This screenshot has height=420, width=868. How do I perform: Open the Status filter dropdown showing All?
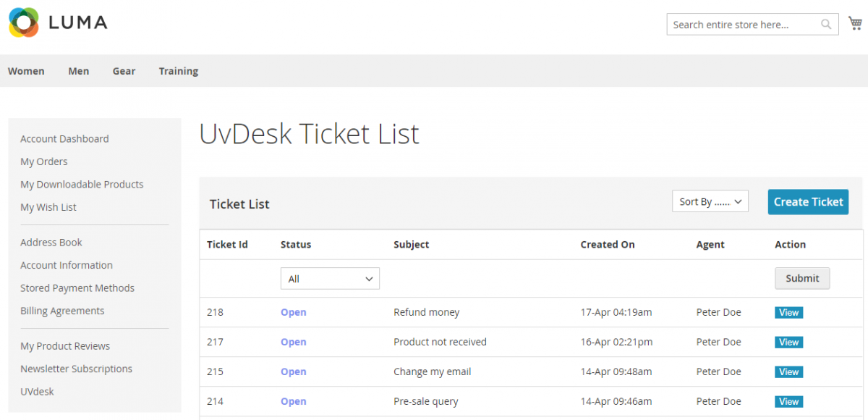pos(329,278)
